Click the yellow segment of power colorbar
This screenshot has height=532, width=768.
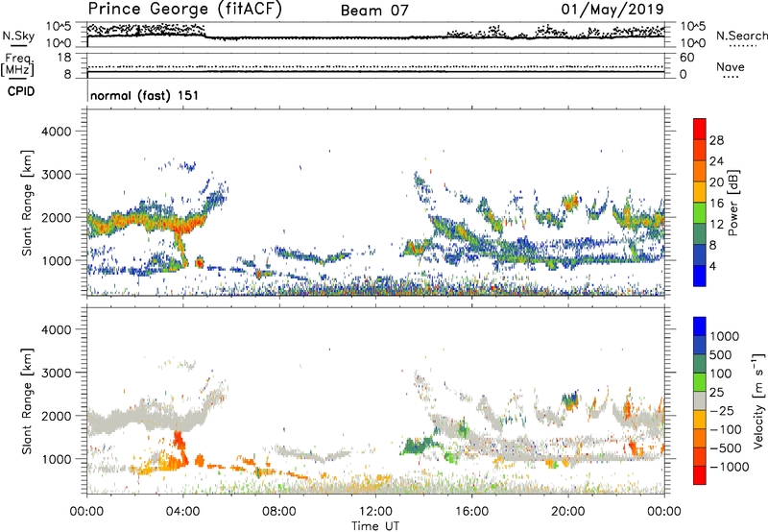coord(700,192)
